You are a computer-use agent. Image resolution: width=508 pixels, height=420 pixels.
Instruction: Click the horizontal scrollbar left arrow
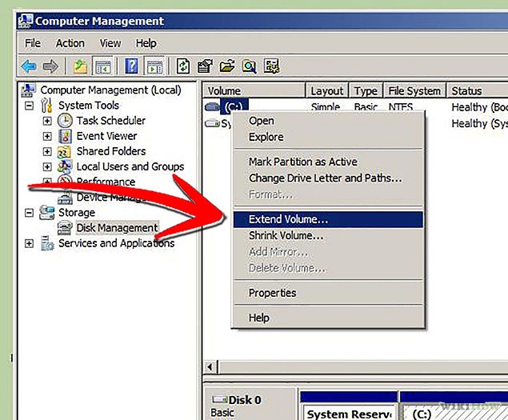(x=212, y=367)
